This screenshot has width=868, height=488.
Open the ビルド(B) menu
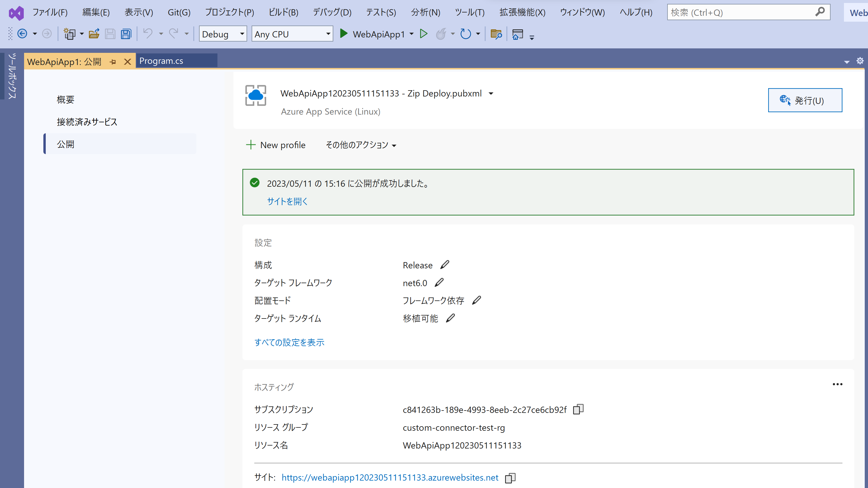pos(283,12)
